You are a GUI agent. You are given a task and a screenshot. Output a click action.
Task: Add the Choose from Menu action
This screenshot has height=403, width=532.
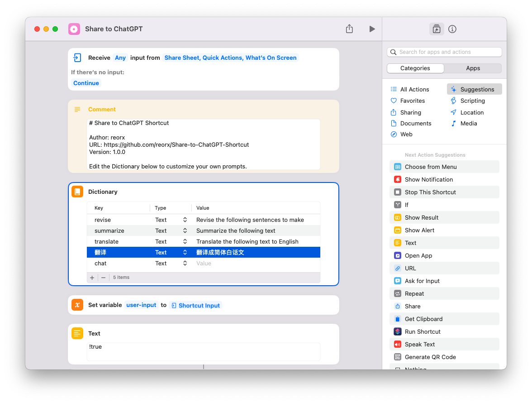point(444,167)
